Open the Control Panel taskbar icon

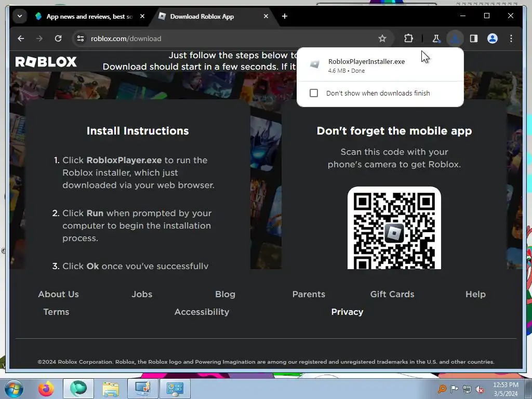pyautogui.click(x=175, y=389)
